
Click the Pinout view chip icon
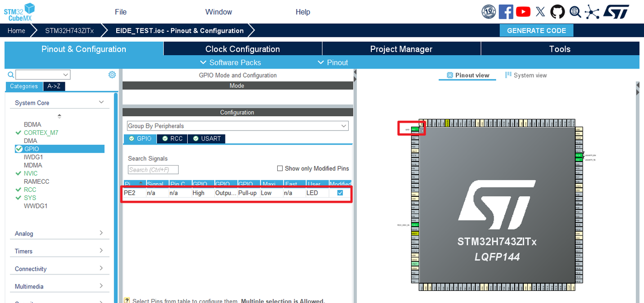(x=450, y=75)
